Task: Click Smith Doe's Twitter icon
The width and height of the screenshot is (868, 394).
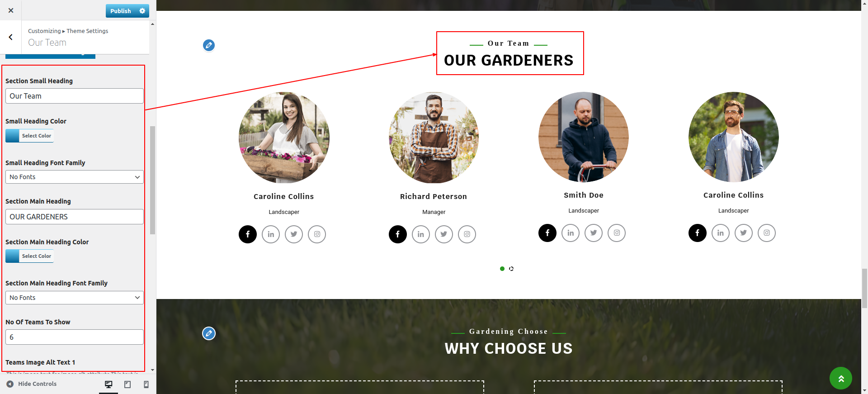Action: (594, 233)
